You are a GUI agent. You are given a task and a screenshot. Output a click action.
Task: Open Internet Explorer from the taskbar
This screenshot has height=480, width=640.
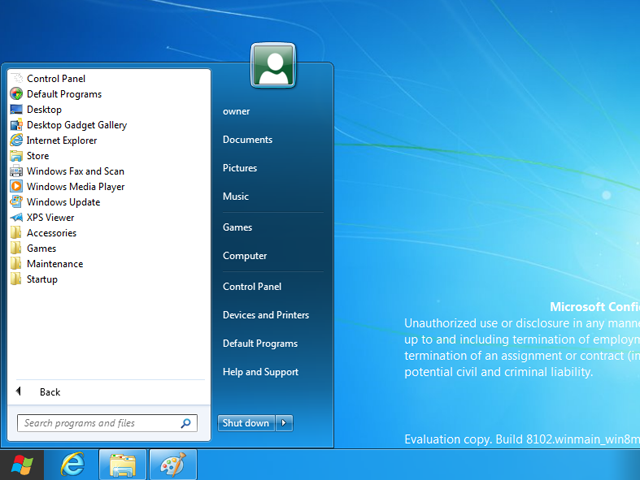coord(73,465)
